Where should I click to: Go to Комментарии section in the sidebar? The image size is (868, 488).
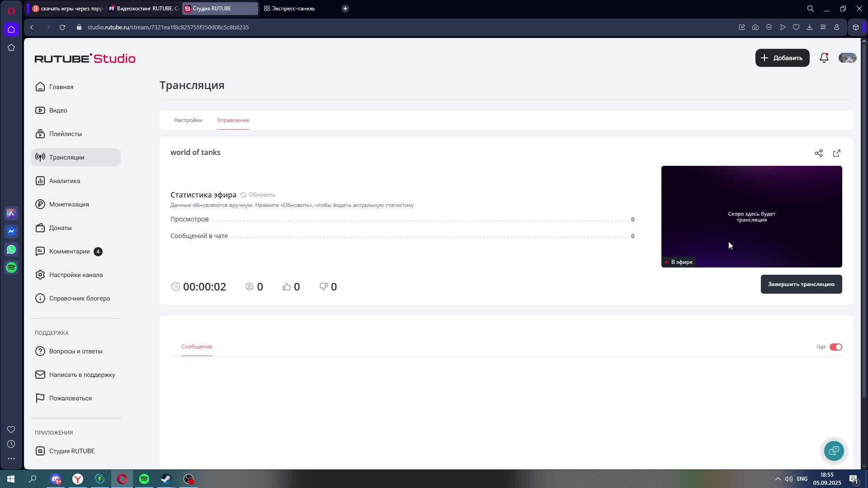[x=69, y=251]
